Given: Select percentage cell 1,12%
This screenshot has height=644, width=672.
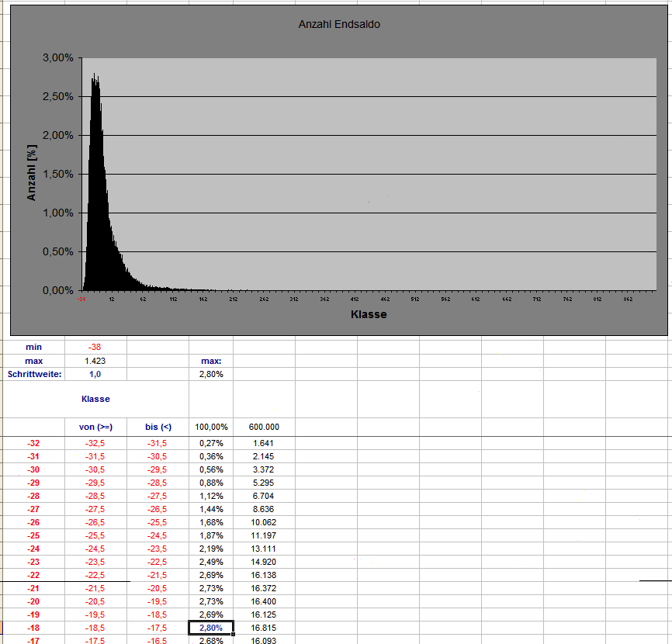Looking at the screenshot, I should click(x=211, y=496).
